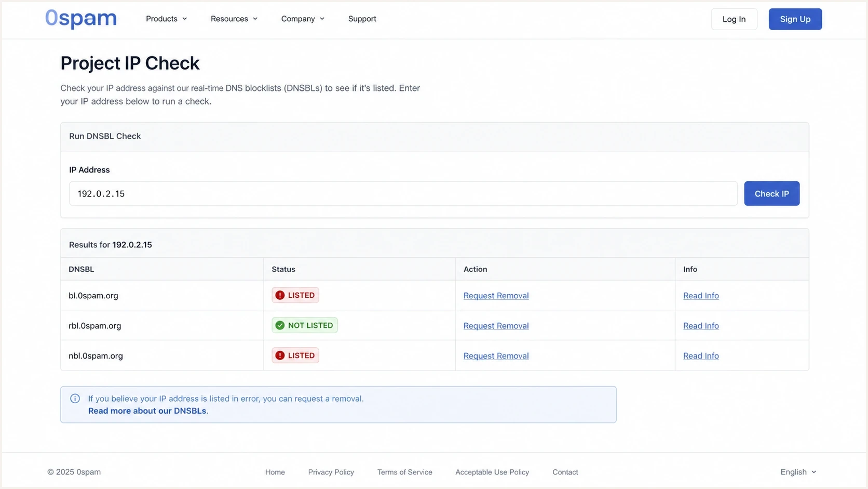This screenshot has height=489, width=868.
Task: Open Read more about our DNSBLs link
Action: tap(147, 411)
